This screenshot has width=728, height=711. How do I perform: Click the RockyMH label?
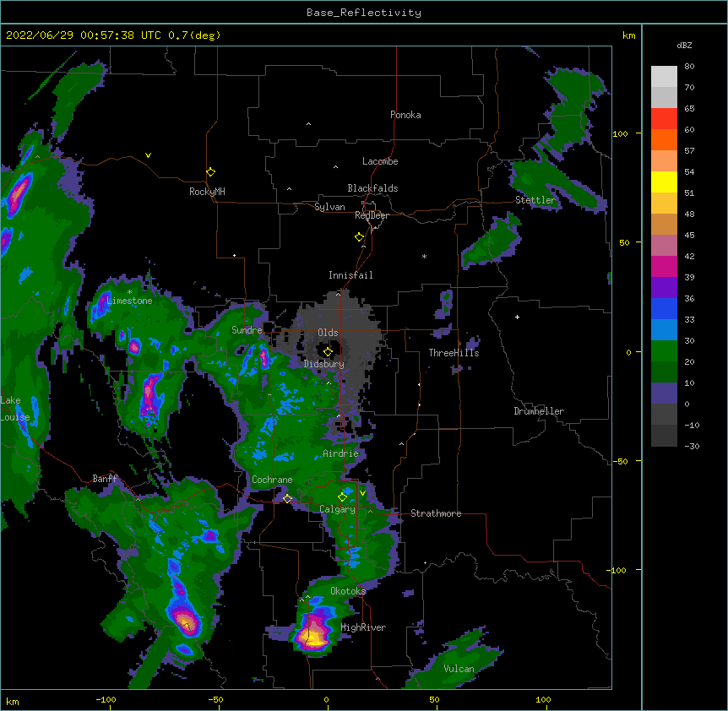tap(207, 192)
